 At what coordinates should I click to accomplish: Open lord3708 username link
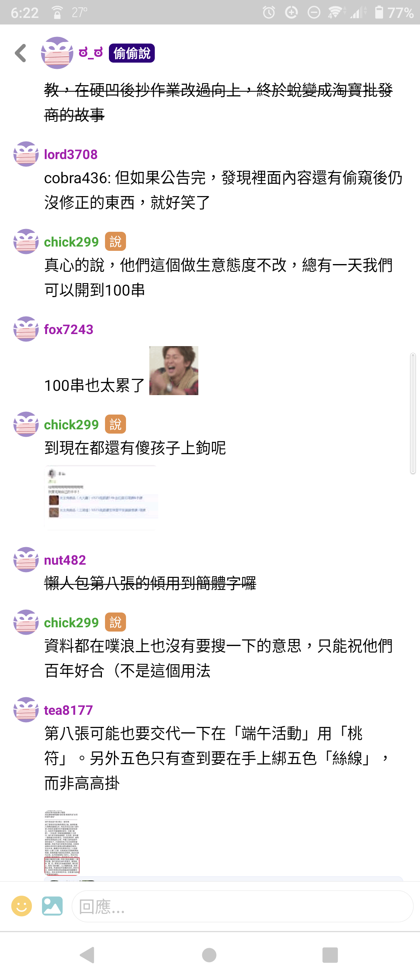coord(71,154)
